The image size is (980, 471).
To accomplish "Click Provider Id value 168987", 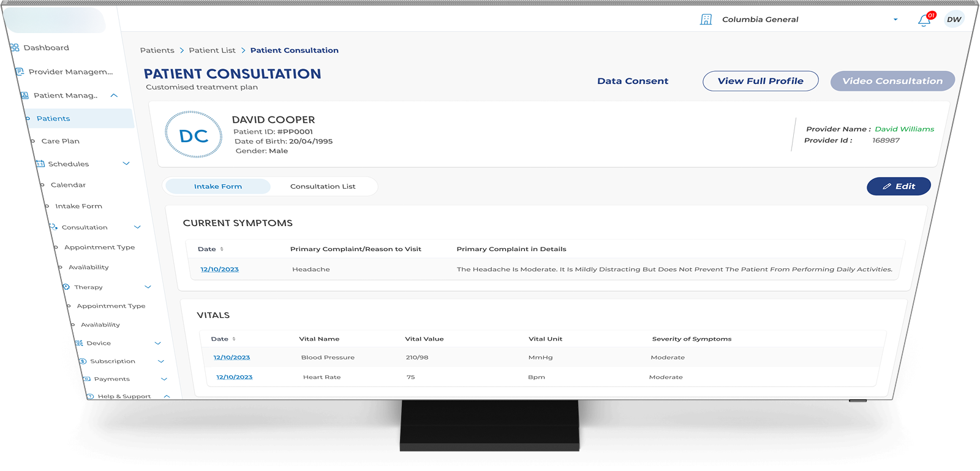I will 886,141.
